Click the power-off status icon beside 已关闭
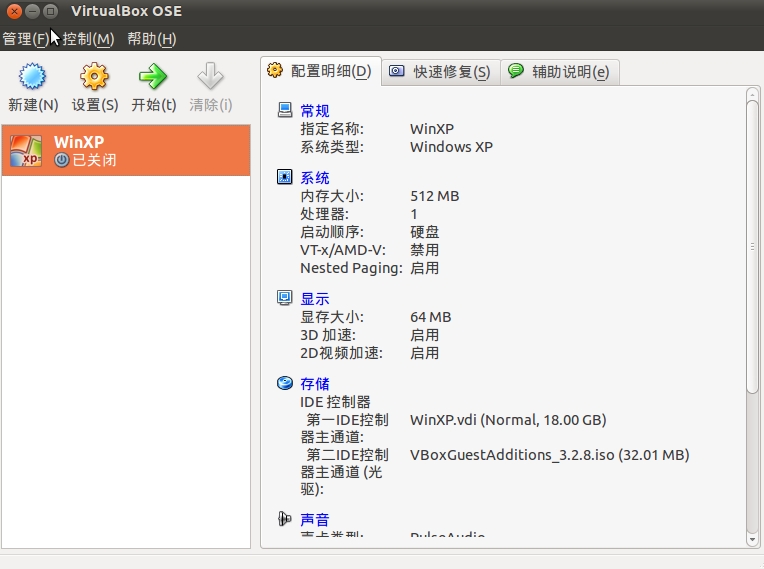 61,160
